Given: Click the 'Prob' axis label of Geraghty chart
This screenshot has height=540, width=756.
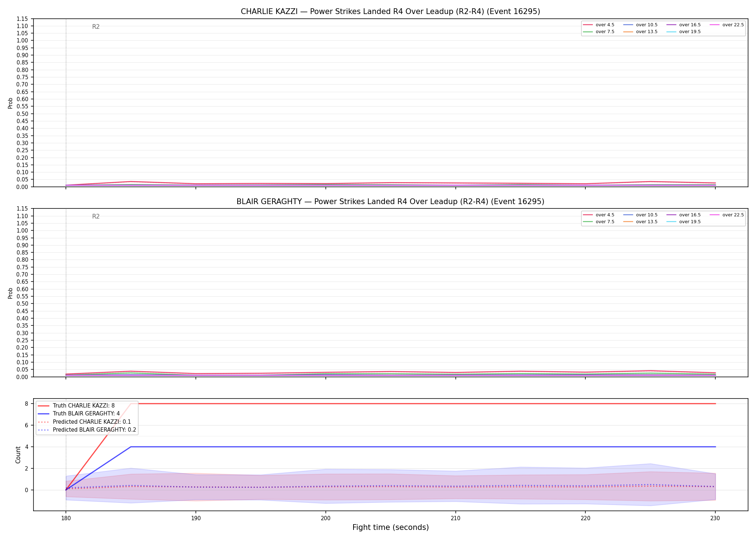Looking at the screenshot, I should coord(10,293).
